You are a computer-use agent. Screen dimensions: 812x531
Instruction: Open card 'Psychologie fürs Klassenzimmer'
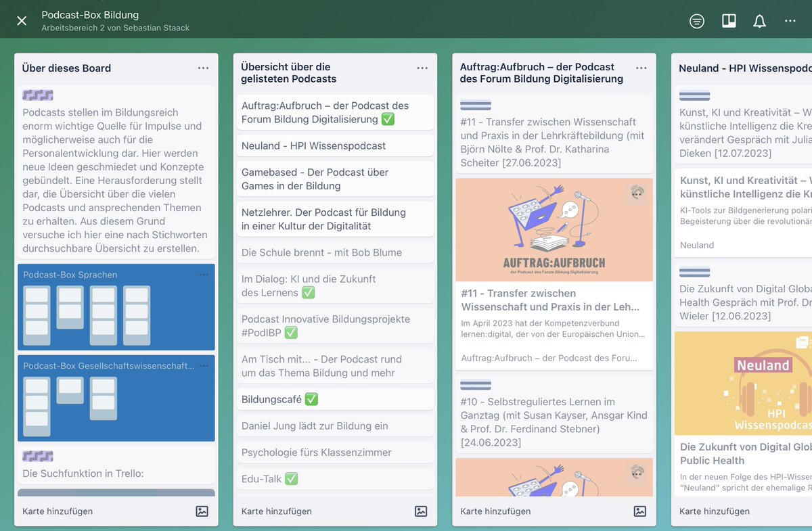point(335,452)
